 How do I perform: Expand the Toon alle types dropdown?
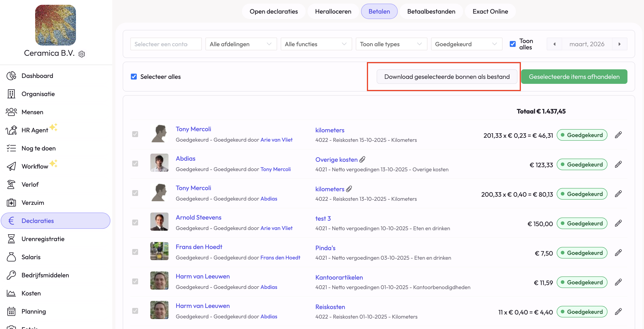coord(391,44)
